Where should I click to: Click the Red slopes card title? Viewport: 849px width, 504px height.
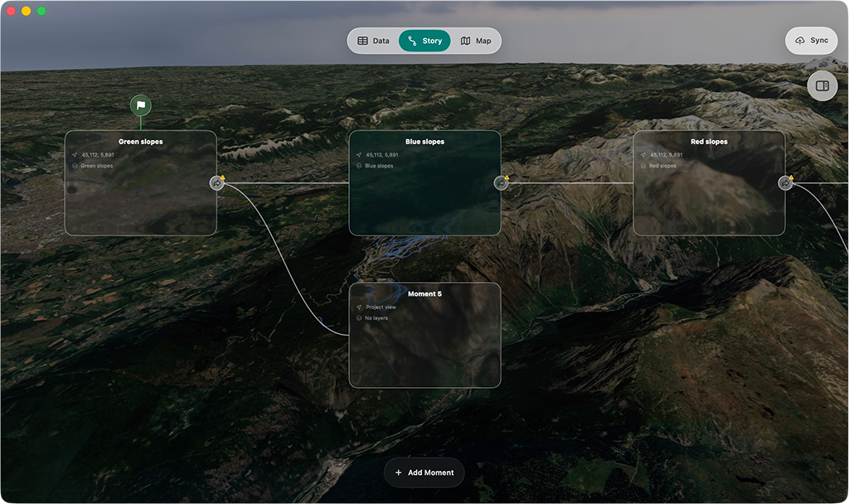[x=709, y=142]
